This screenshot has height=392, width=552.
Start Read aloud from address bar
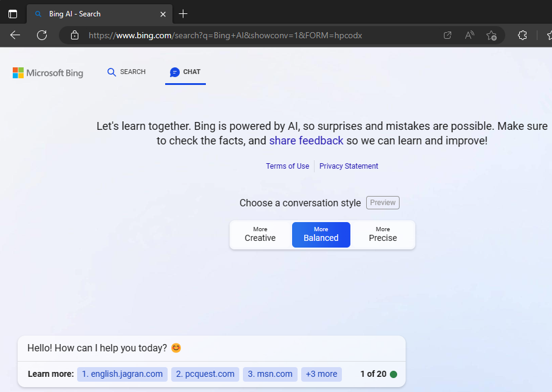click(469, 35)
